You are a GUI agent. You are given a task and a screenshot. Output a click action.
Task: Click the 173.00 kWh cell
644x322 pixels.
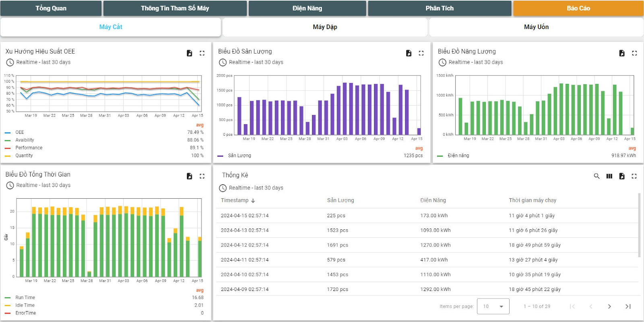pos(434,216)
